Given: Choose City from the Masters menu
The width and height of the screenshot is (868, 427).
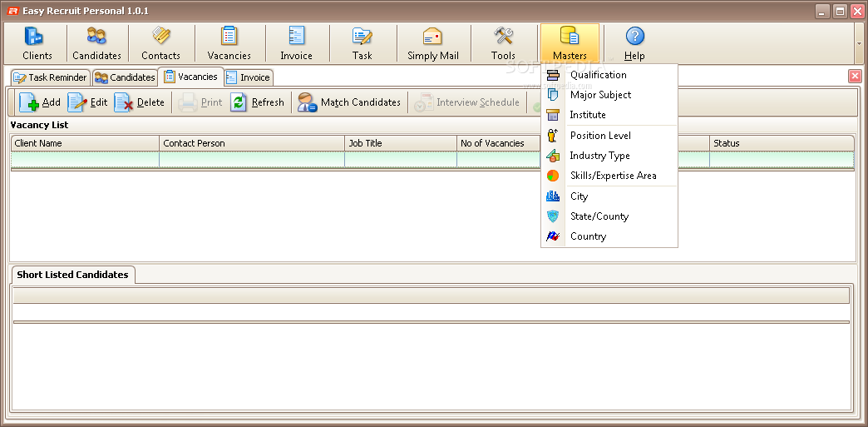Looking at the screenshot, I should [x=609, y=196].
